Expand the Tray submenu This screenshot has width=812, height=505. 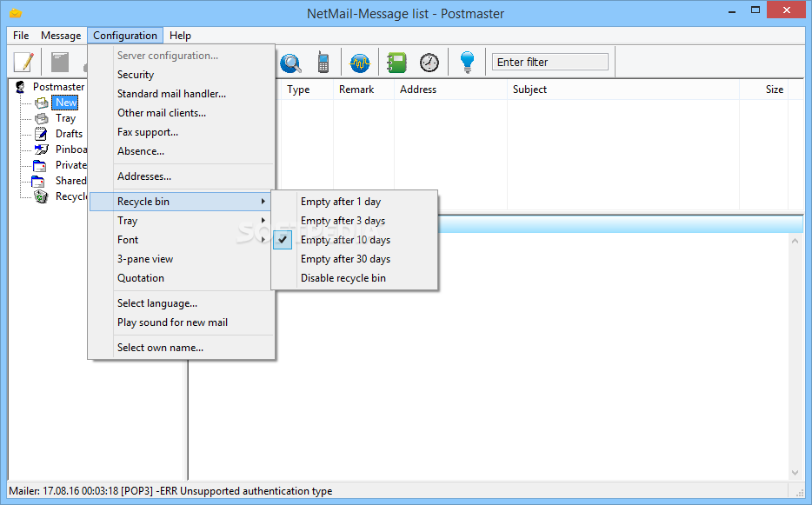click(181, 221)
